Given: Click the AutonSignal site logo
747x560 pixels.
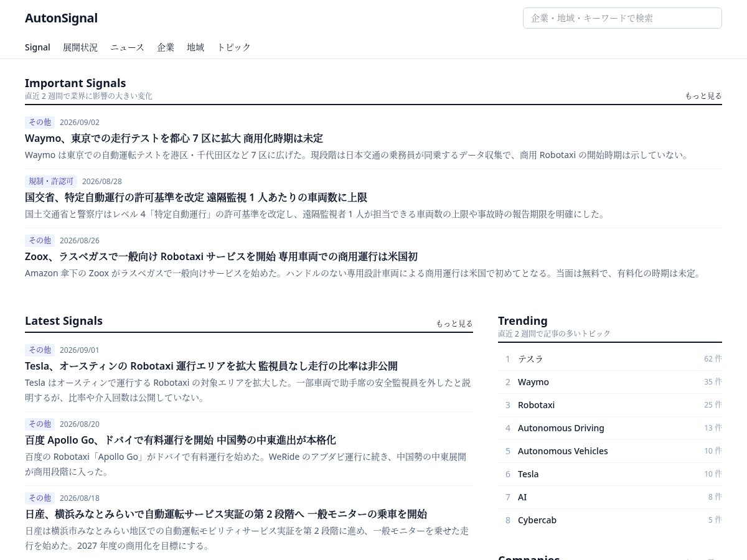Looking at the screenshot, I should pyautogui.click(x=61, y=18).
